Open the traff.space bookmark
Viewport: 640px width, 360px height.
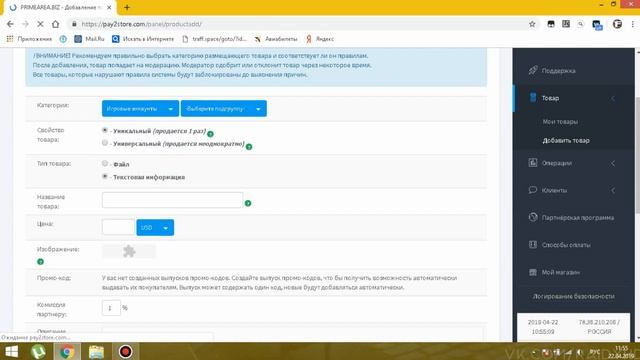pos(214,39)
